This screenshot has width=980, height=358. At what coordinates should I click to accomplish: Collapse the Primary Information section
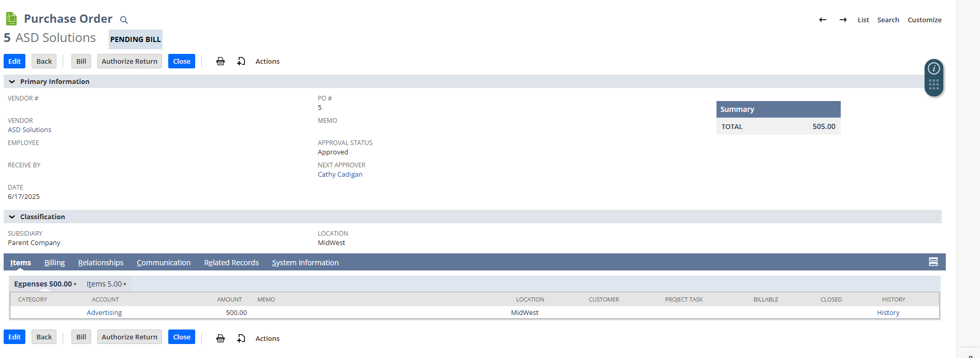click(x=12, y=82)
